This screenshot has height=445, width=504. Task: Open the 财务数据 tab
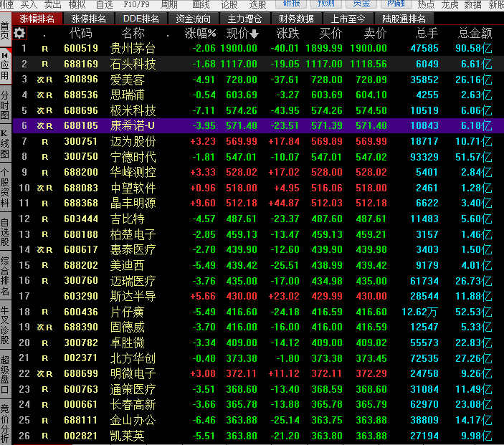pyautogui.click(x=296, y=19)
